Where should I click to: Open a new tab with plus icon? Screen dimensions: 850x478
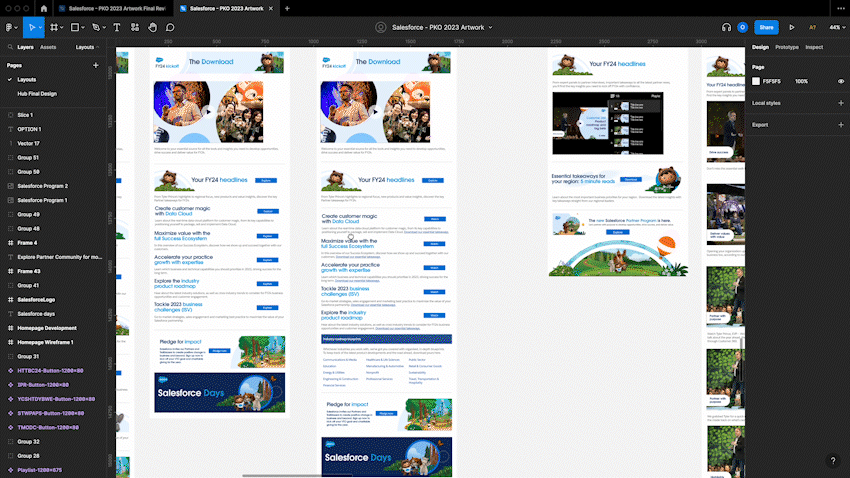(287, 9)
